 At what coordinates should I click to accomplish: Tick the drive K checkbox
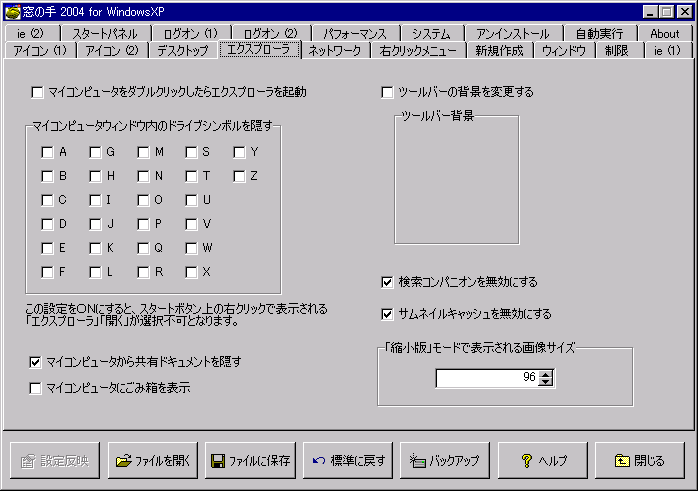coord(95,248)
